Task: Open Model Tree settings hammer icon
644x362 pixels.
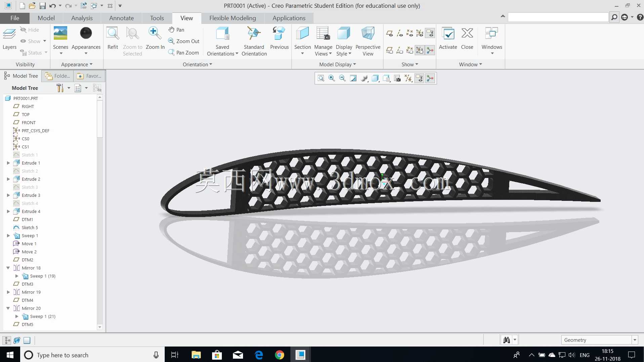Action: click(60, 88)
